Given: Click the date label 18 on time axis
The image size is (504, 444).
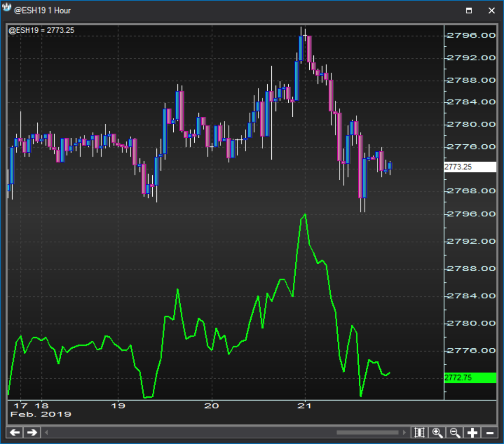Looking at the screenshot, I should pyautogui.click(x=42, y=406).
